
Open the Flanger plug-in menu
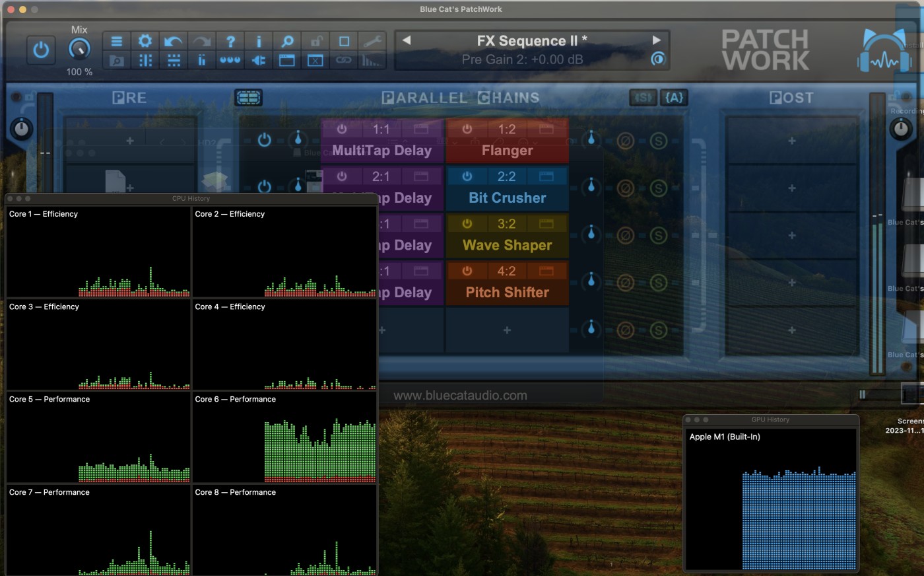coord(507,151)
